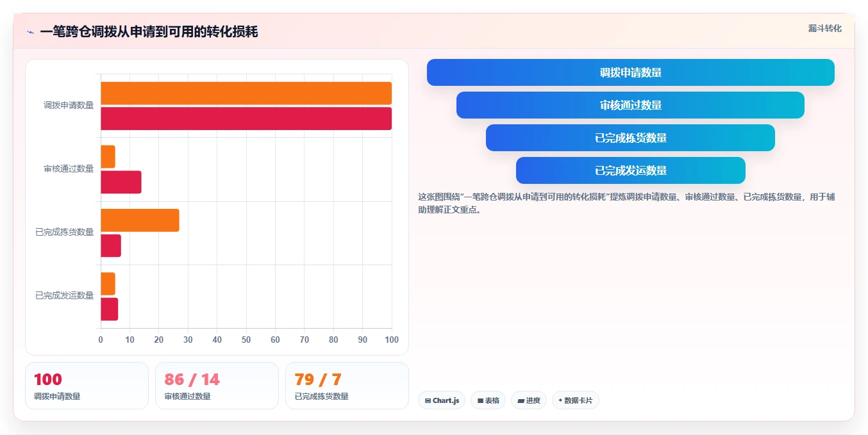Click the description paragraph starting 这张图围绕
The width and height of the screenshot is (868, 435).
pyautogui.click(x=626, y=203)
